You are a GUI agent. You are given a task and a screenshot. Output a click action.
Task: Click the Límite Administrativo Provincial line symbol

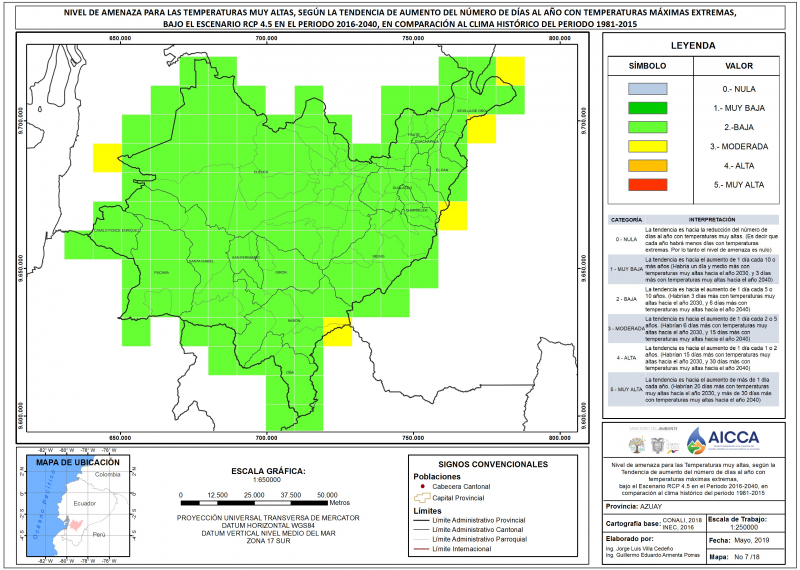(x=421, y=521)
